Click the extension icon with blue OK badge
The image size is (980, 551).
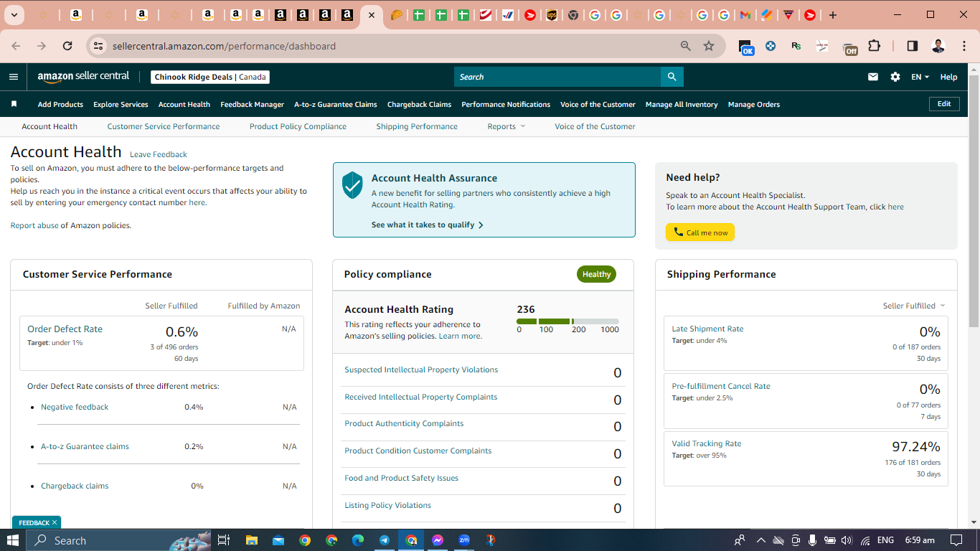pyautogui.click(x=746, y=47)
